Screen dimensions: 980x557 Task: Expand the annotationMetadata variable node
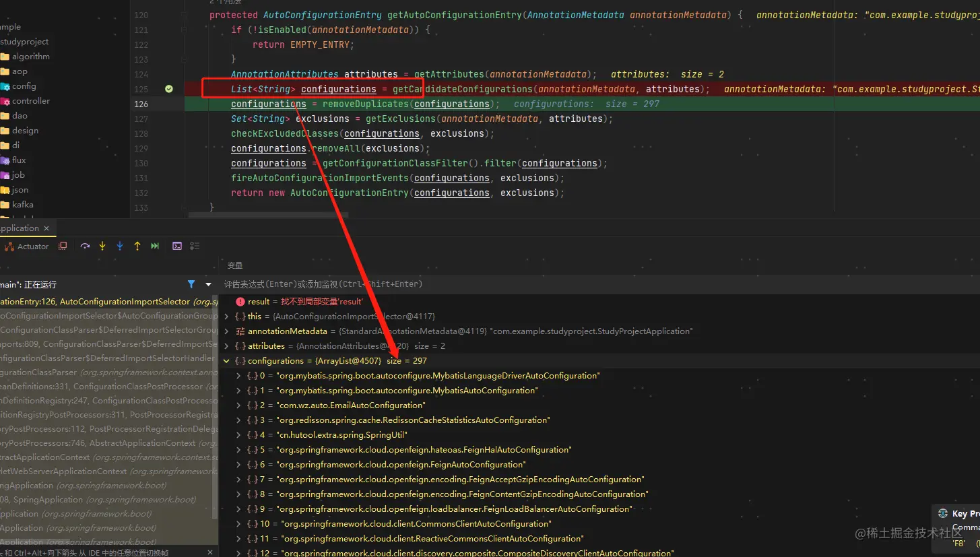point(226,331)
